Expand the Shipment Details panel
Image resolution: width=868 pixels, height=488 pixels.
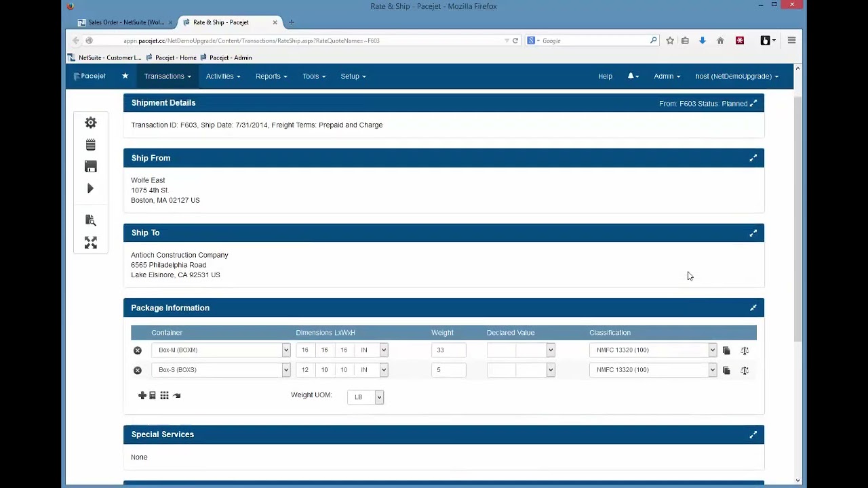tap(753, 103)
